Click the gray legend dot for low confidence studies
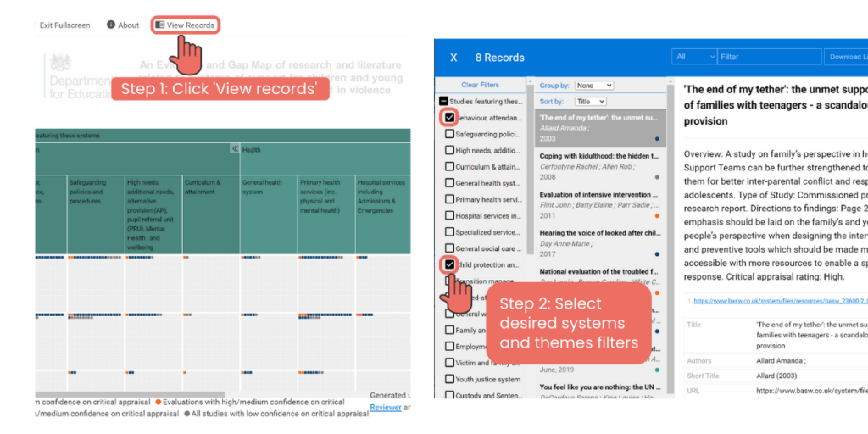868x434 pixels. (x=187, y=414)
